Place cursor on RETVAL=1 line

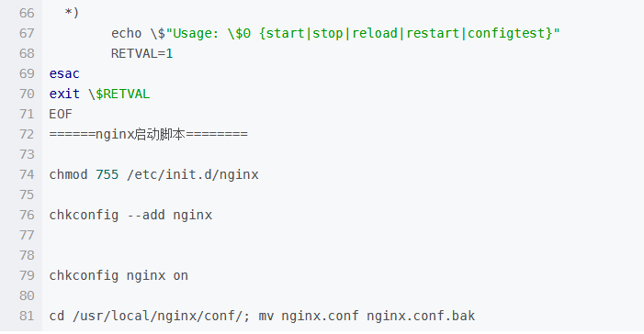141,53
